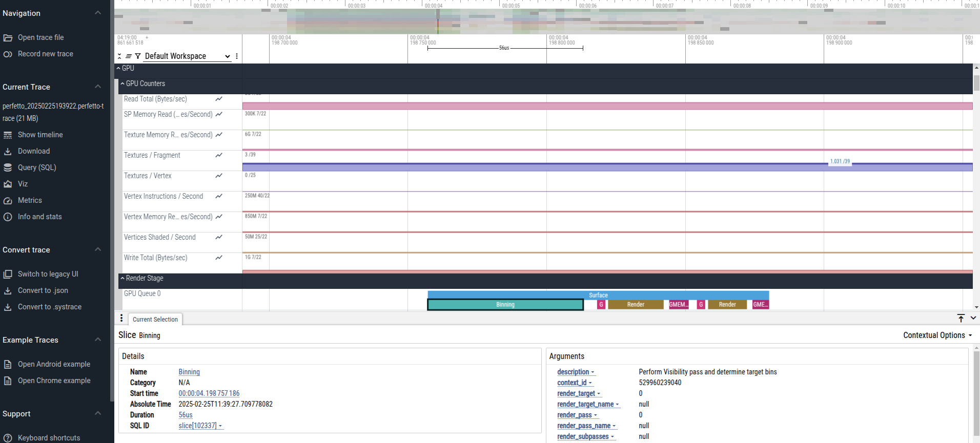
Task: Select the Current Selection tab
Action: click(155, 319)
